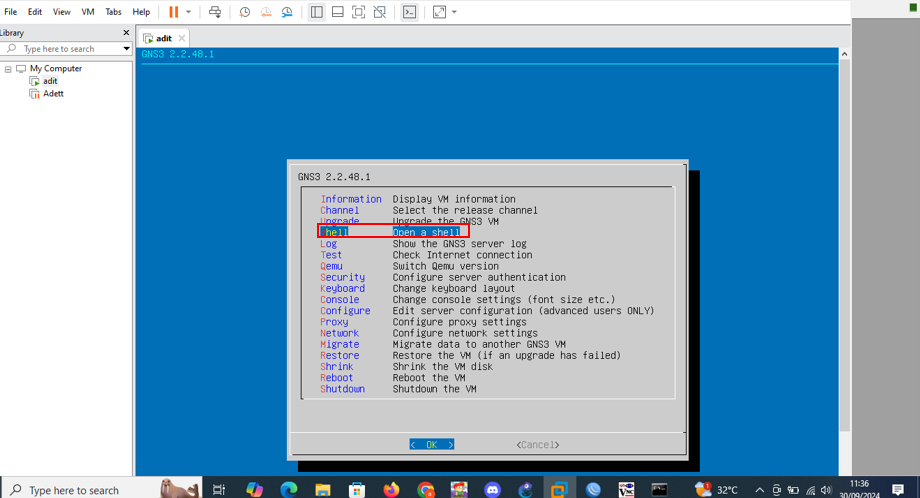This screenshot has width=920, height=498.
Task: Launch Copilot from the taskbar
Action: coord(254,490)
